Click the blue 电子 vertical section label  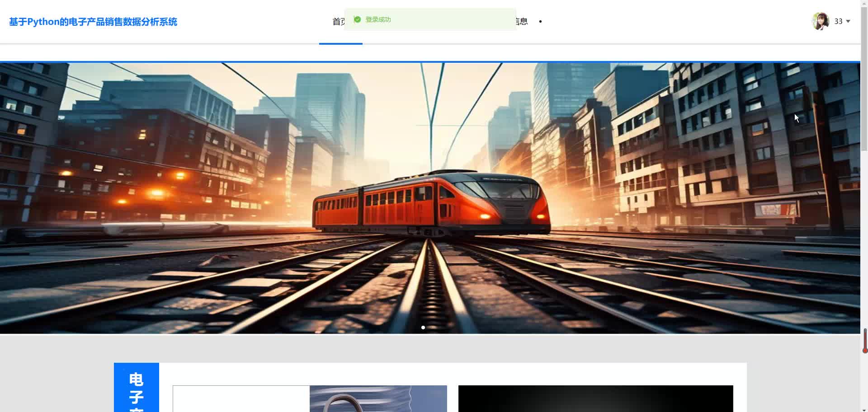[137, 387]
